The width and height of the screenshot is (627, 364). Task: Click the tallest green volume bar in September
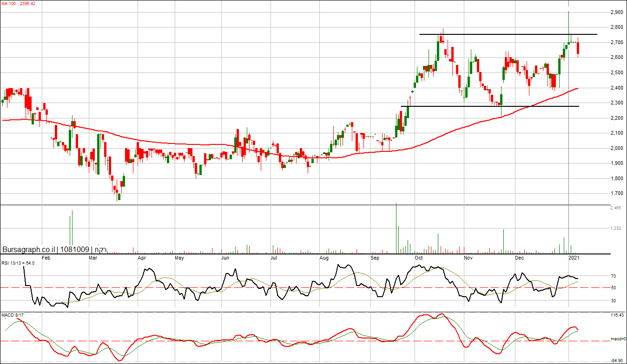(396, 228)
